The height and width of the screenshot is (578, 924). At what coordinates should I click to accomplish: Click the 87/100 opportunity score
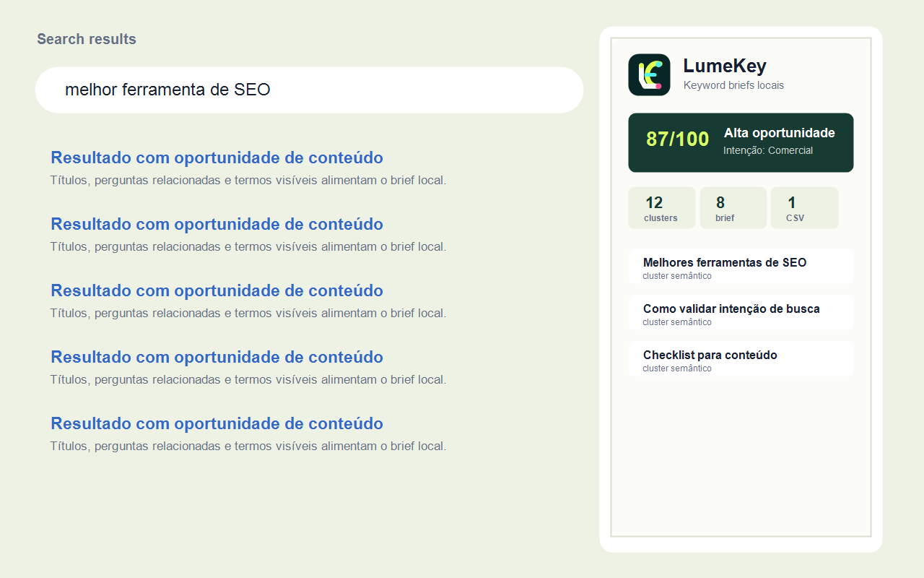click(x=677, y=139)
